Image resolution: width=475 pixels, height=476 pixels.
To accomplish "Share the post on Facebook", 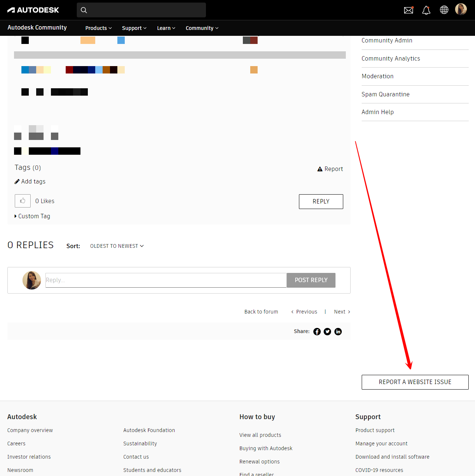I will pos(317,331).
